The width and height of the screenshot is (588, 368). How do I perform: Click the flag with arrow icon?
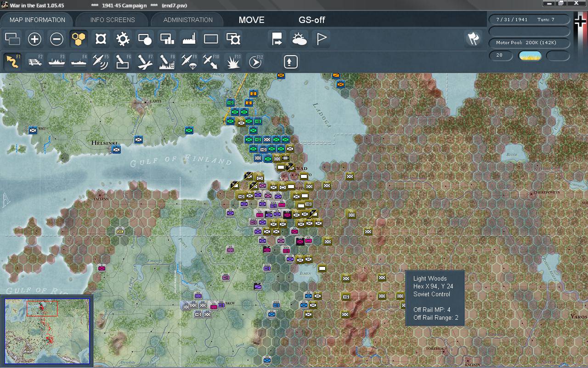pos(277,39)
